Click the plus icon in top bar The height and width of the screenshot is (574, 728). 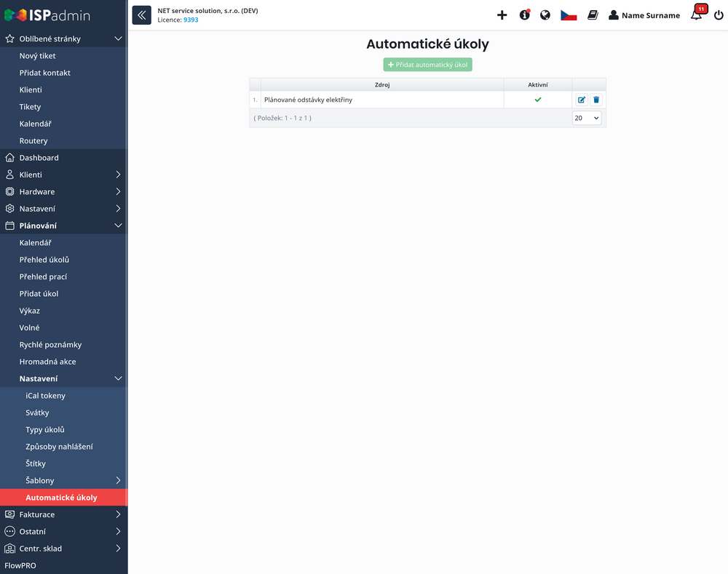click(x=502, y=15)
